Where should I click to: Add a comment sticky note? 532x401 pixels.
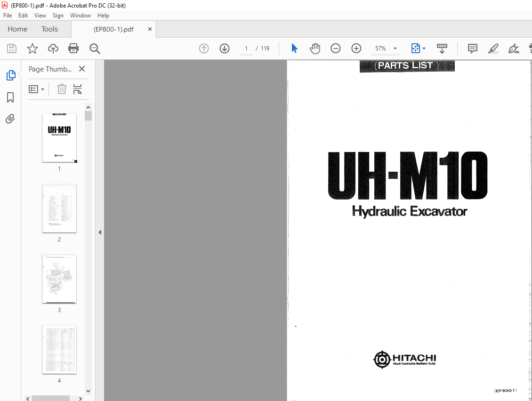[x=472, y=48]
